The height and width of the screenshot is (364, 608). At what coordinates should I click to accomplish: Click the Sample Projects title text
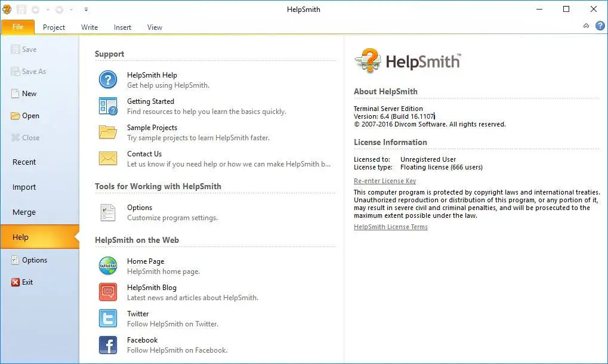pyautogui.click(x=152, y=128)
